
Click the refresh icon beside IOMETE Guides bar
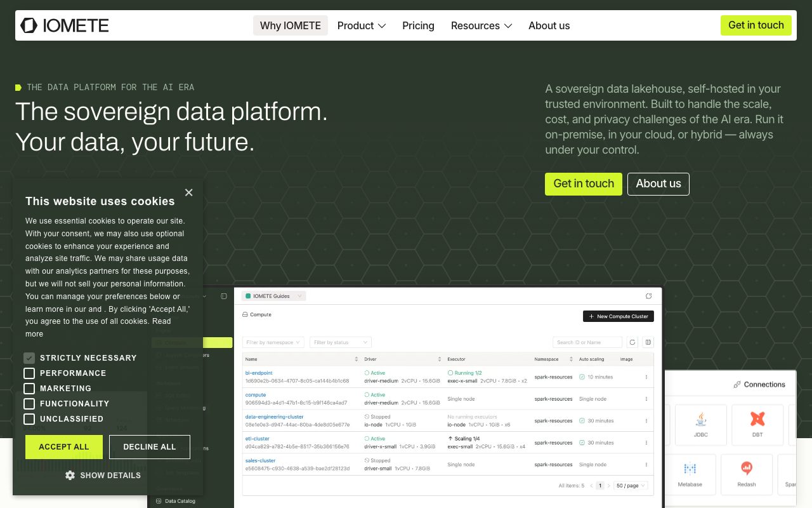coord(648,296)
